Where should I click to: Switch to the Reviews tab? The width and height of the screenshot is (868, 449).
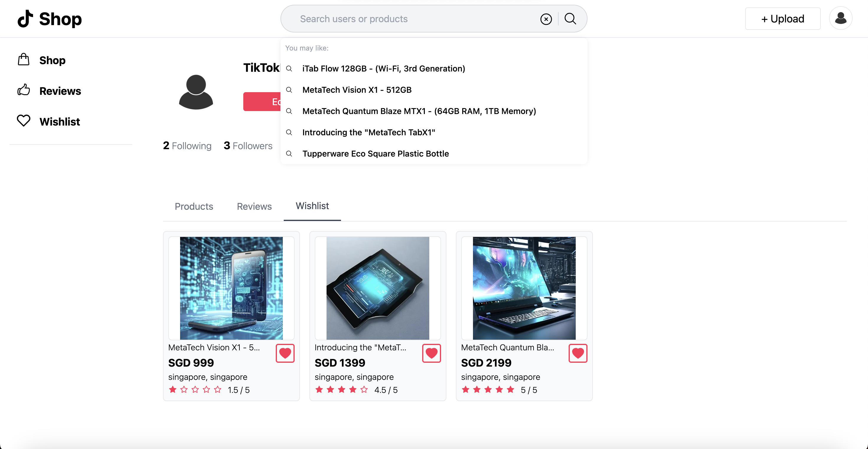tap(254, 206)
